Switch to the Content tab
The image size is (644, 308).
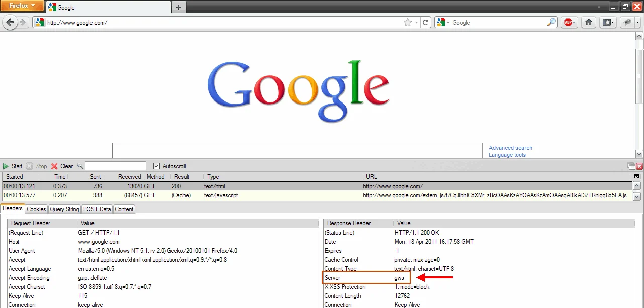click(124, 209)
